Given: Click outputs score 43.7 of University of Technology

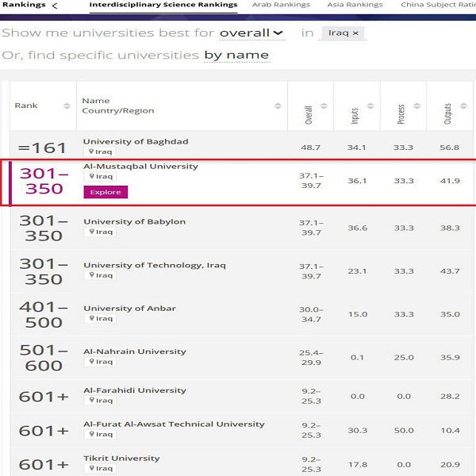Looking at the screenshot, I should tap(450, 271).
